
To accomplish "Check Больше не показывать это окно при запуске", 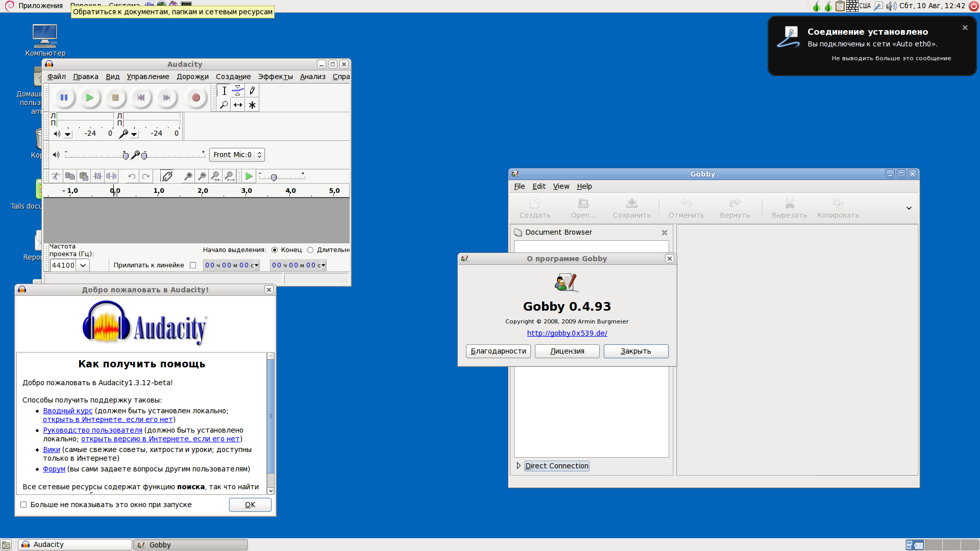I will [23, 505].
